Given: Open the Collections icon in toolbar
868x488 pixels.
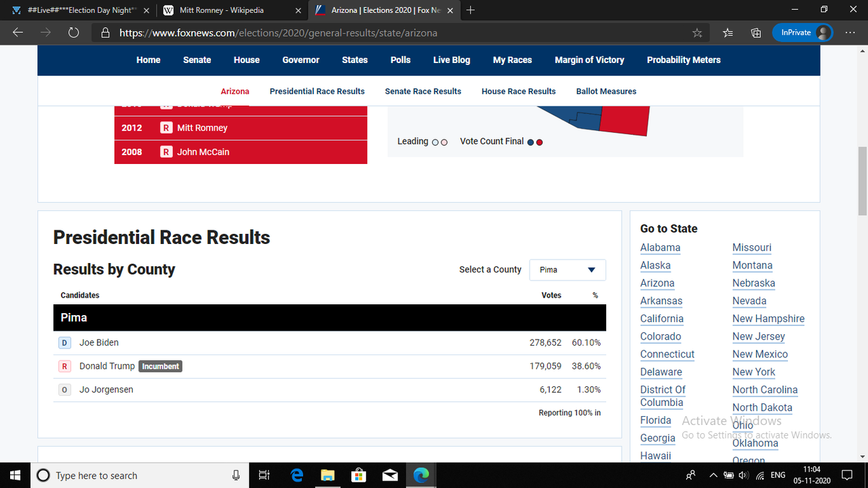Looking at the screenshot, I should (x=756, y=33).
